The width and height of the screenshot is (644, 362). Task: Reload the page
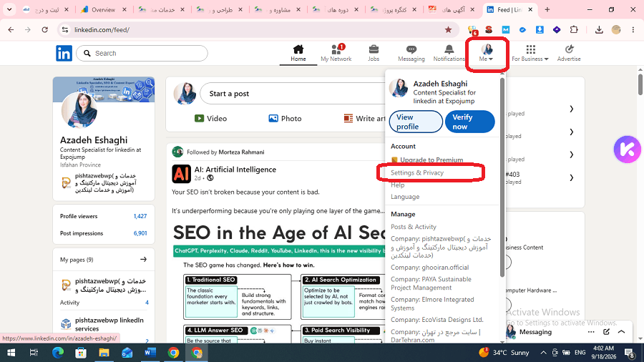point(45,29)
